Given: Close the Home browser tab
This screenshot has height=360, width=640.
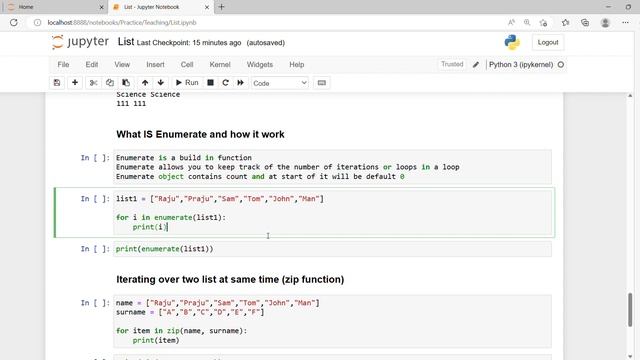Looking at the screenshot, I should coord(101,7).
